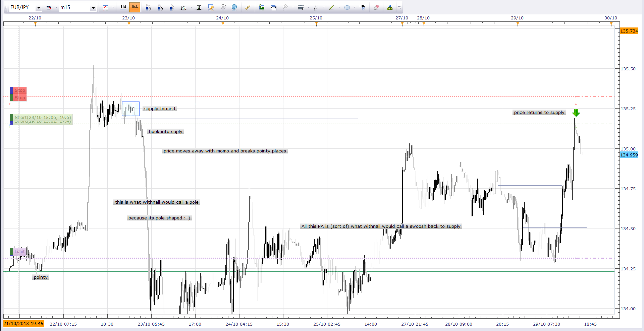This screenshot has height=331, width=644.
Task: Click the zoom in magnifier icon
Action: 148,7
